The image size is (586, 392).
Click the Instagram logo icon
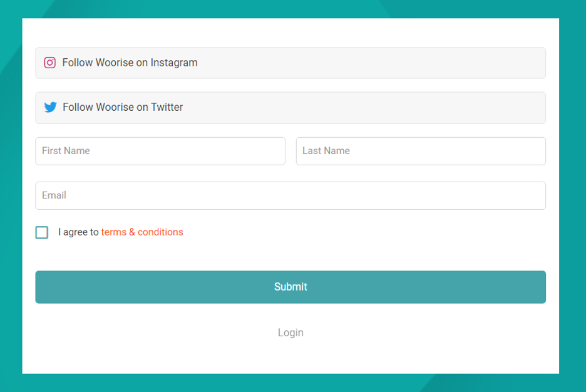[49, 63]
